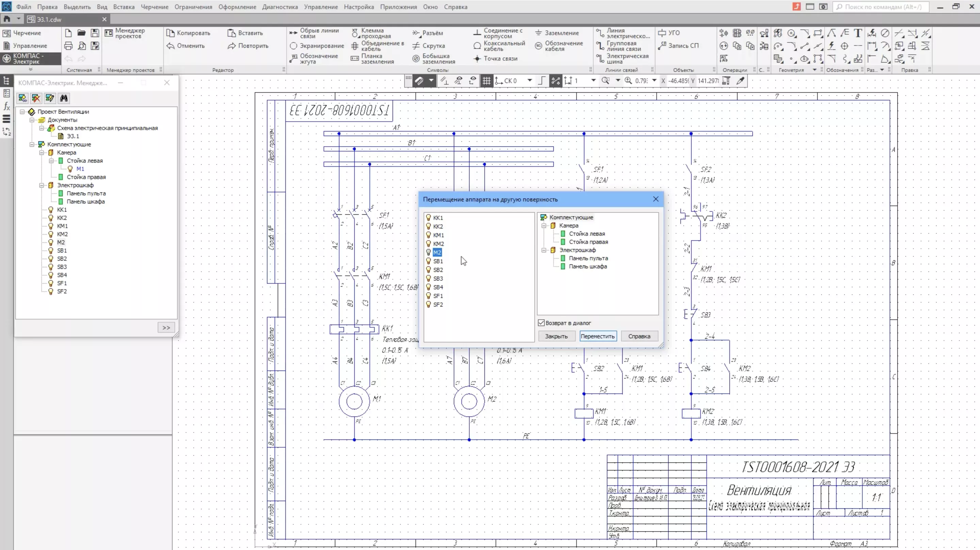Select Панель шкафа in the dialog tree
This screenshot has height=550, width=980.
pyautogui.click(x=587, y=266)
